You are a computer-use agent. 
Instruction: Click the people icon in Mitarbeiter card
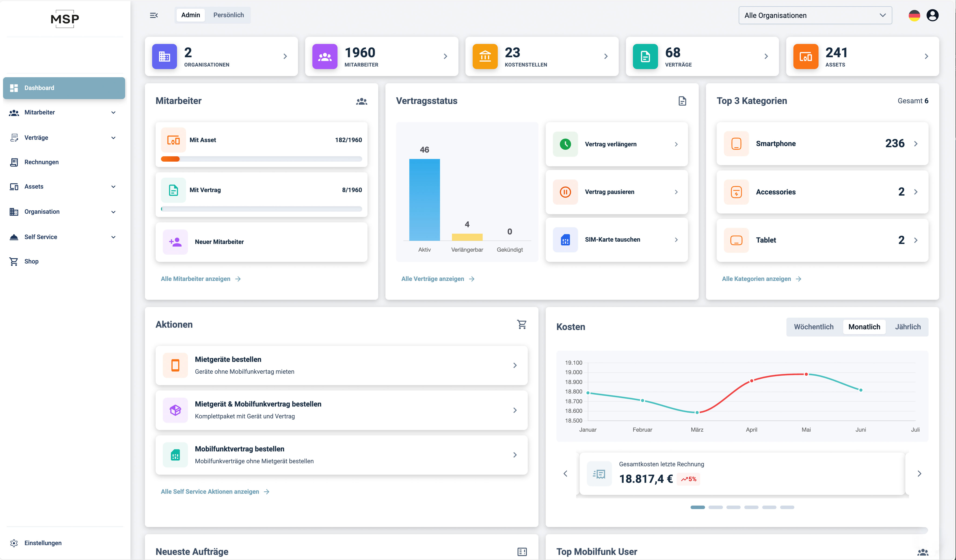pos(361,101)
